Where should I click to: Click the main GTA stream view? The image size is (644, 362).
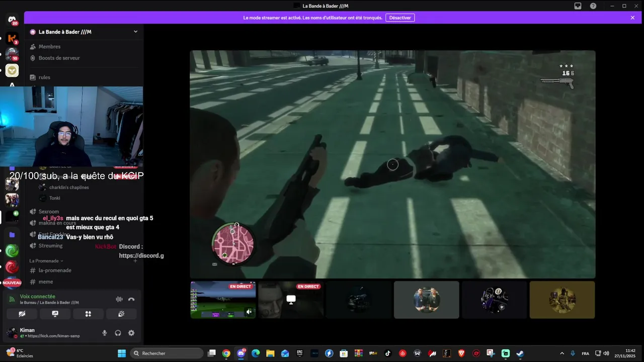[x=392, y=164]
